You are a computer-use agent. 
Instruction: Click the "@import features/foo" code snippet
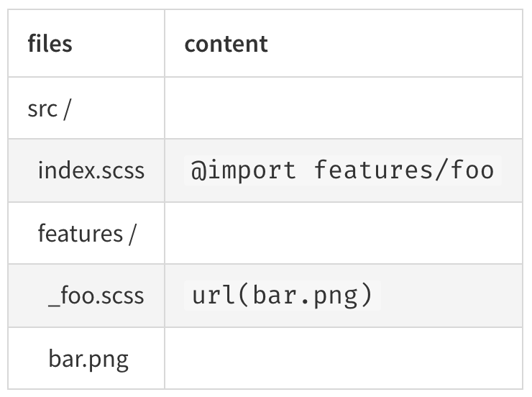[342, 170]
